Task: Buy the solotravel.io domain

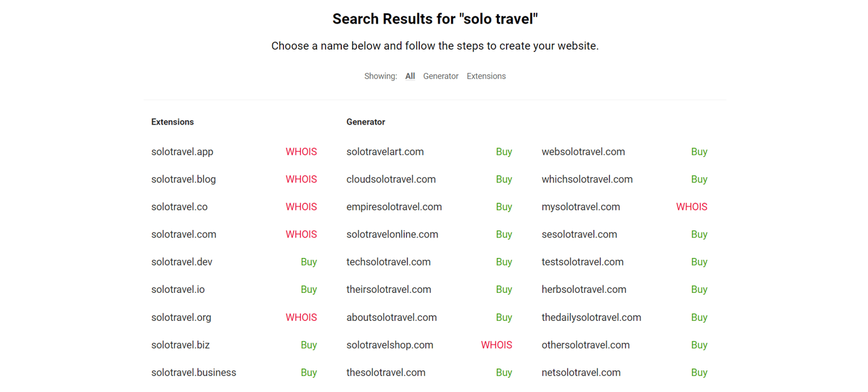Action: (309, 289)
